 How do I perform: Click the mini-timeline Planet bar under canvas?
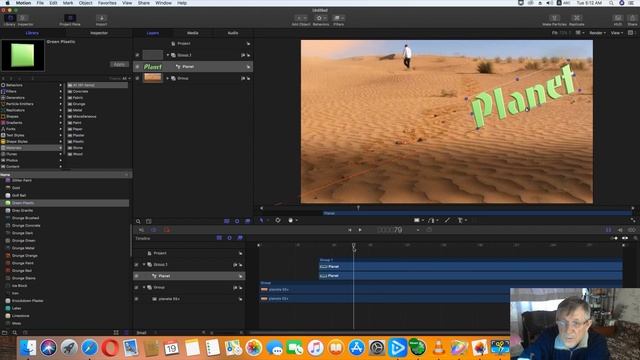[x=477, y=213]
